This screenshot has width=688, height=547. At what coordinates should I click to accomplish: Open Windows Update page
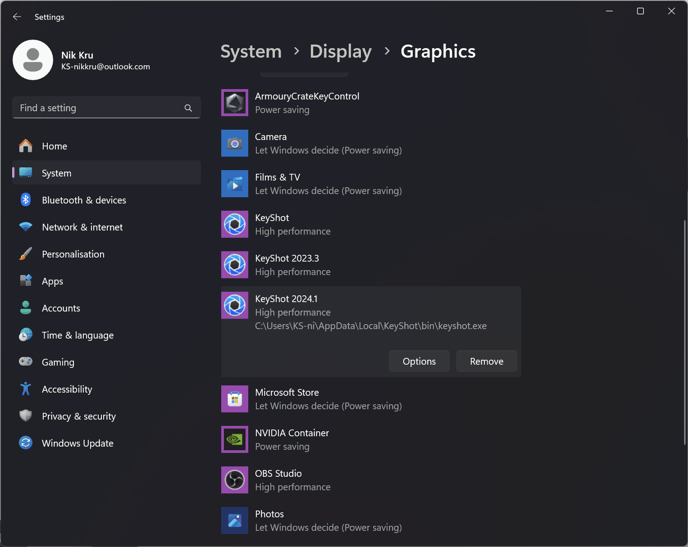point(107,443)
